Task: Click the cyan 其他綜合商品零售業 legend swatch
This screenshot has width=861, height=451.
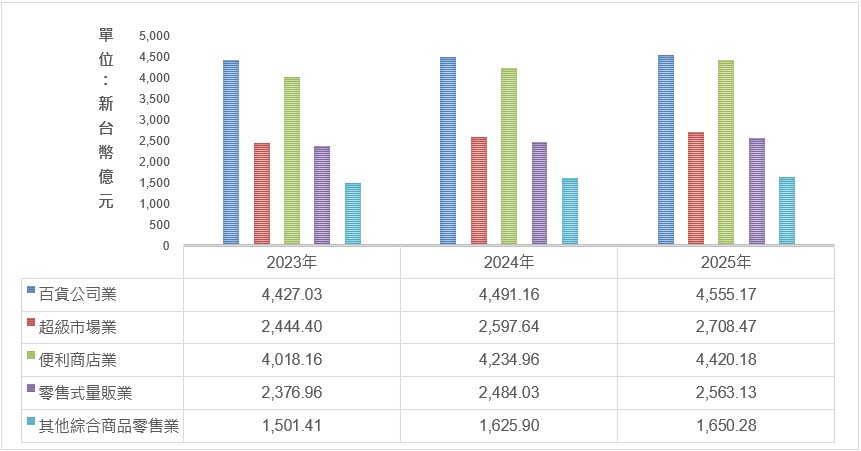Action: click(31, 421)
